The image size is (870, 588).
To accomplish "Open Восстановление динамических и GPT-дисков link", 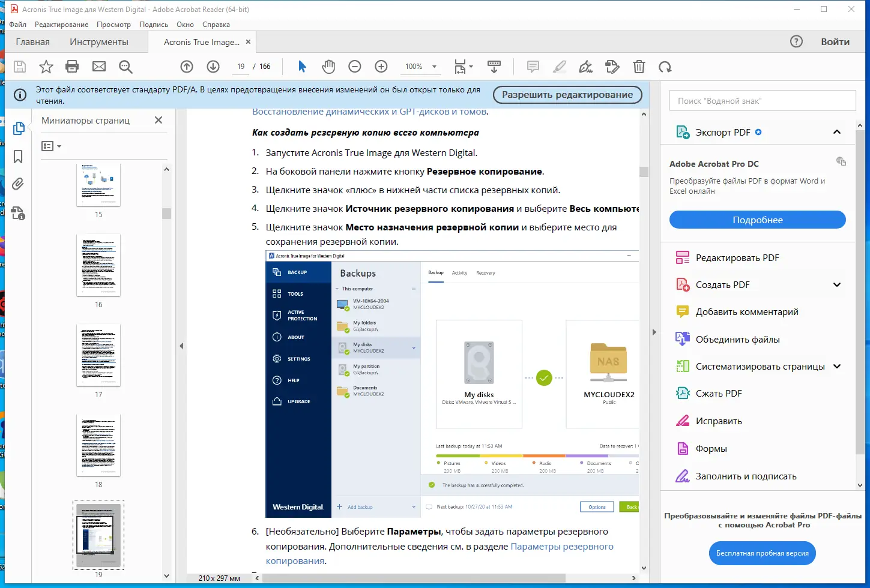I will (369, 112).
